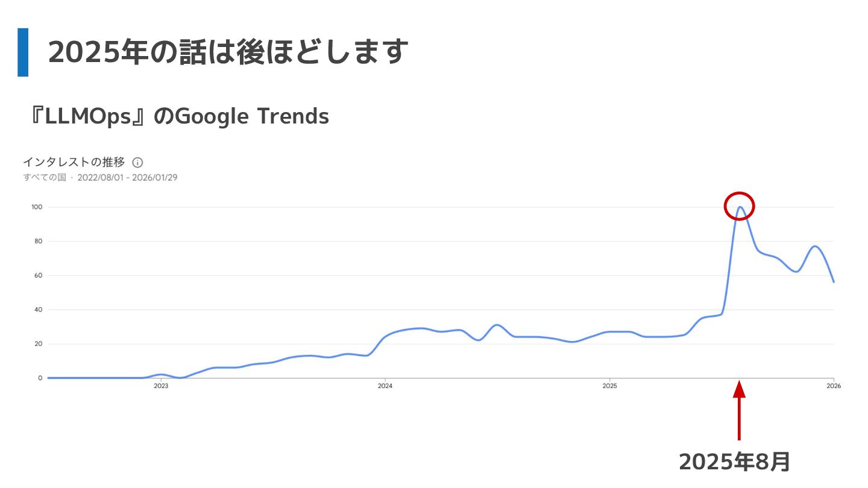Screen dimensions: 868x488
Task: Click the 20 label on the y-axis
Action: pyautogui.click(x=38, y=344)
